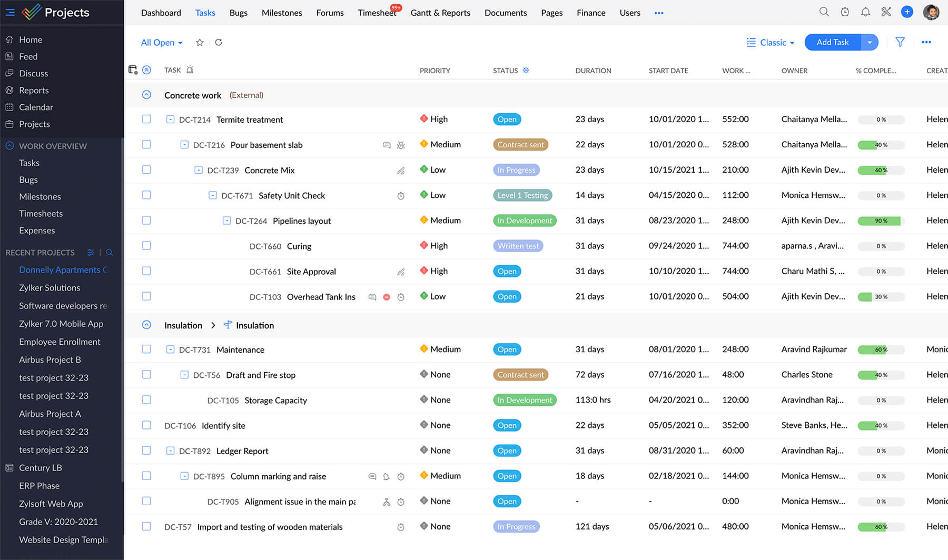Click status column settings gear icon
Viewport: 948px width, 560px height.
click(526, 70)
